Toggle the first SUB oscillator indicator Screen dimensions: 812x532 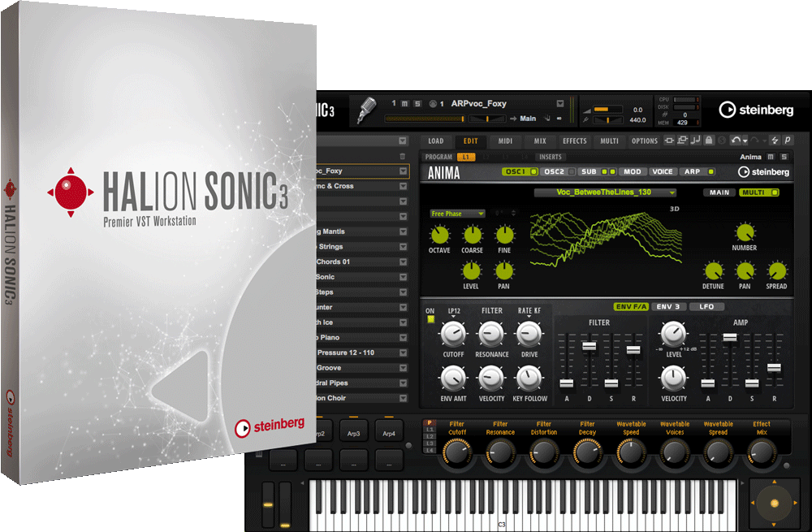pos(604,171)
